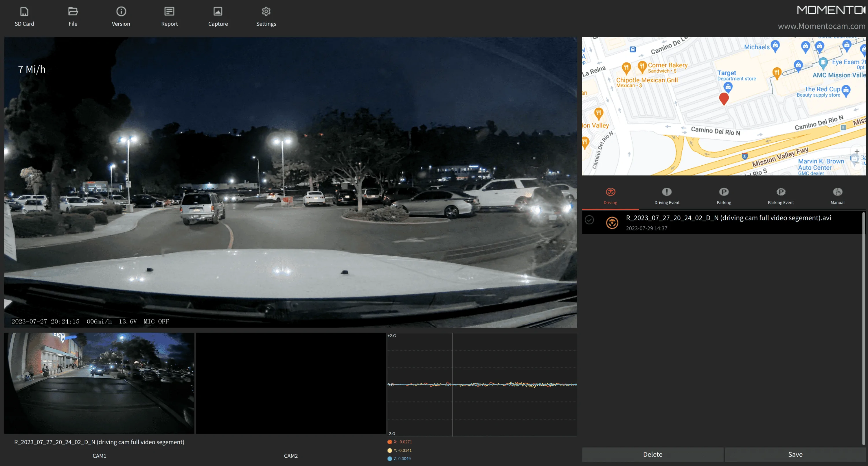Click the filename caption under CAM1 thumbnail
This screenshot has width=868, height=466.
tap(99, 442)
